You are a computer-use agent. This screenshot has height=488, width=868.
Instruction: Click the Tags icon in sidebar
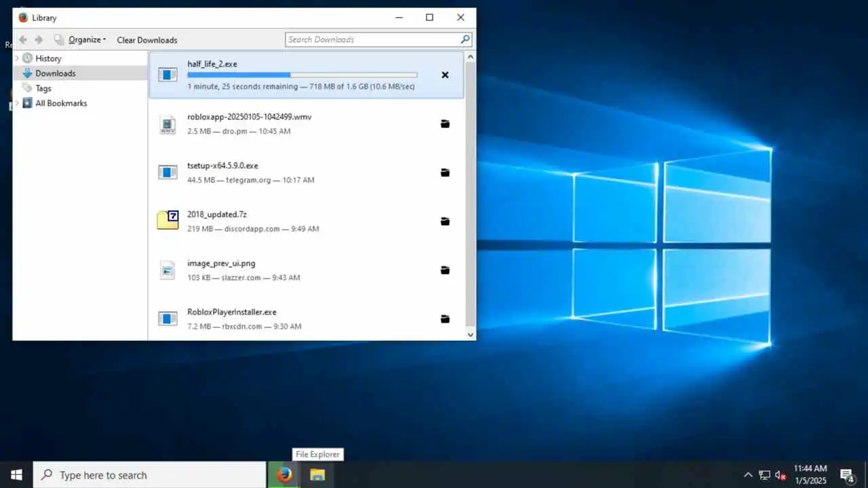(28, 88)
